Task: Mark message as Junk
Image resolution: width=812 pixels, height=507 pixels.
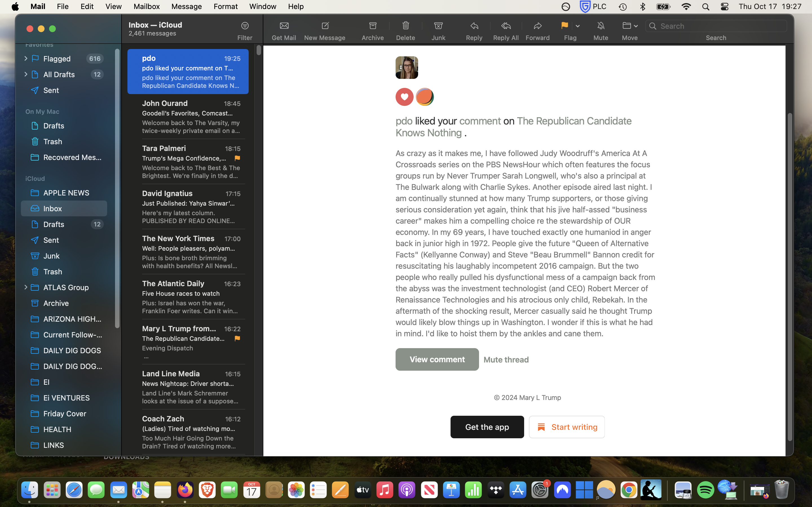Action: 438,26
